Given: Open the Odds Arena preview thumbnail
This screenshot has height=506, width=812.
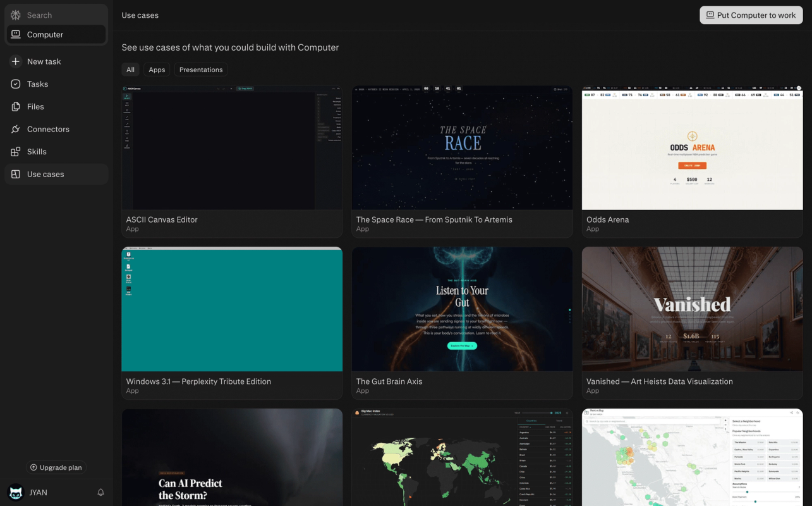Looking at the screenshot, I should point(692,148).
